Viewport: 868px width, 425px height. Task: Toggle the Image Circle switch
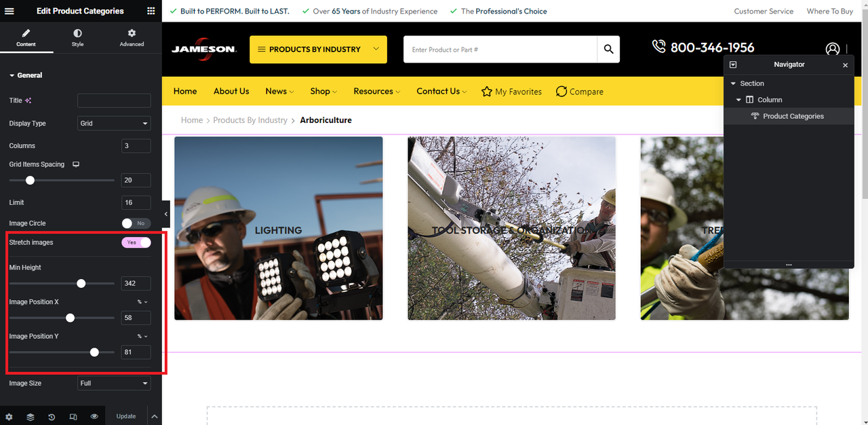[x=136, y=223]
